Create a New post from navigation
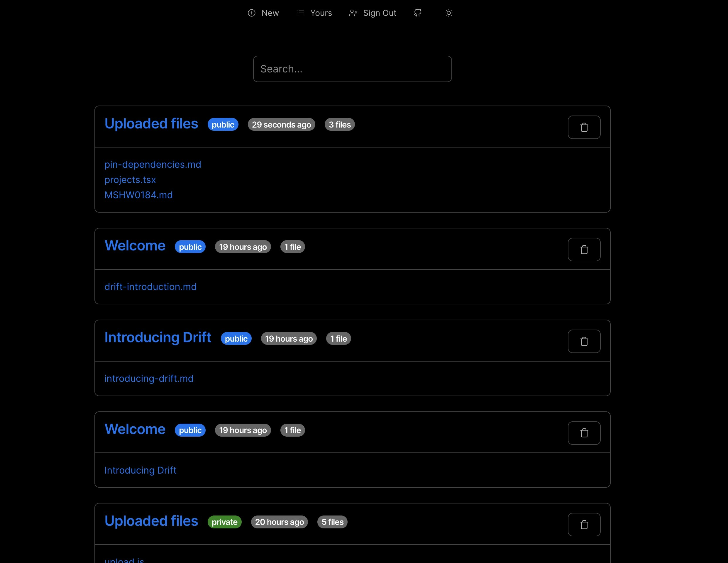 tap(263, 13)
